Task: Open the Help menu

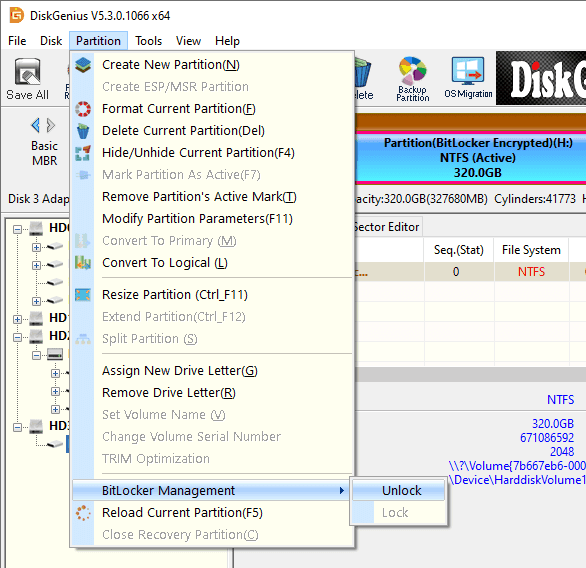Action: pyautogui.click(x=227, y=41)
